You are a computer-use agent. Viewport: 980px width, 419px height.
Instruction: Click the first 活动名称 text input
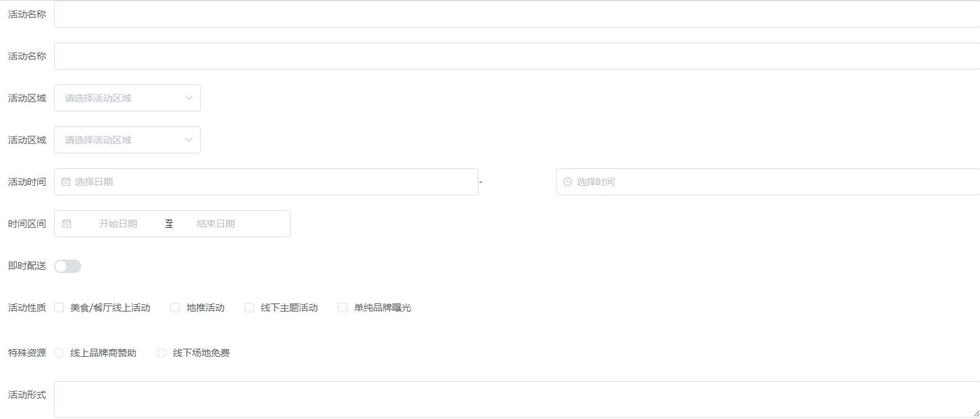click(517, 14)
